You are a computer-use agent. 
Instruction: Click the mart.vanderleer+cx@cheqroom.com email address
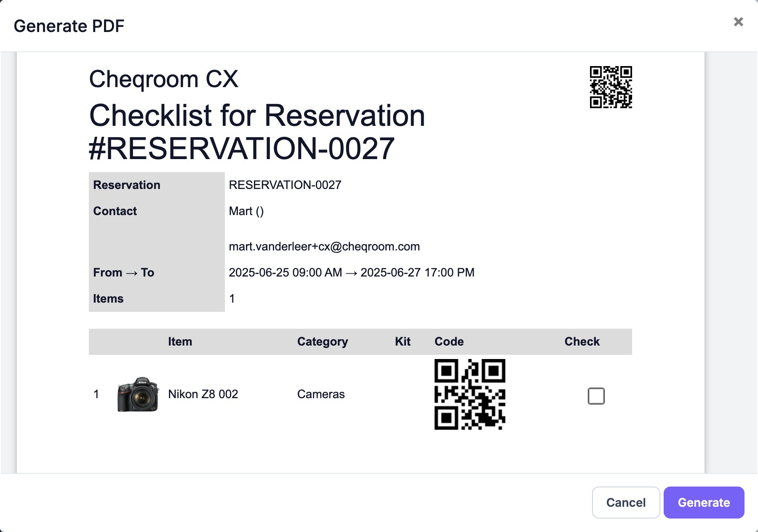324,247
